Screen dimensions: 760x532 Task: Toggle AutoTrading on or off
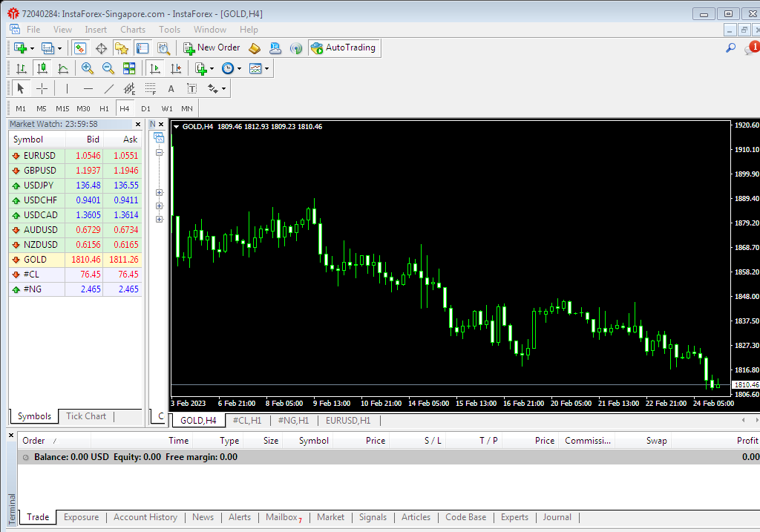(343, 48)
